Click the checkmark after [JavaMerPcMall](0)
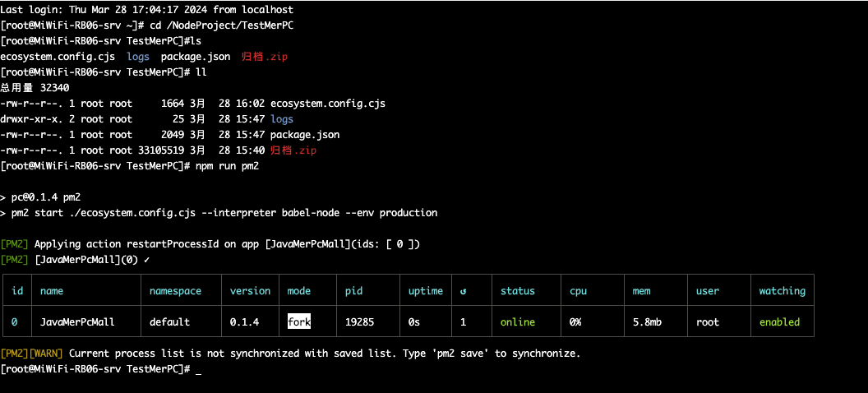The height and width of the screenshot is (393, 868). point(146,260)
